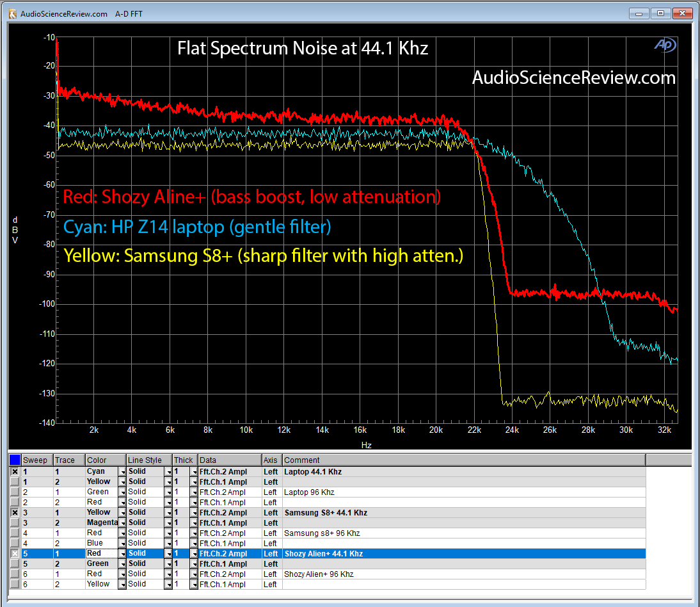The width and height of the screenshot is (700, 607).
Task: Click the Sweep column header
Action: 37,460
